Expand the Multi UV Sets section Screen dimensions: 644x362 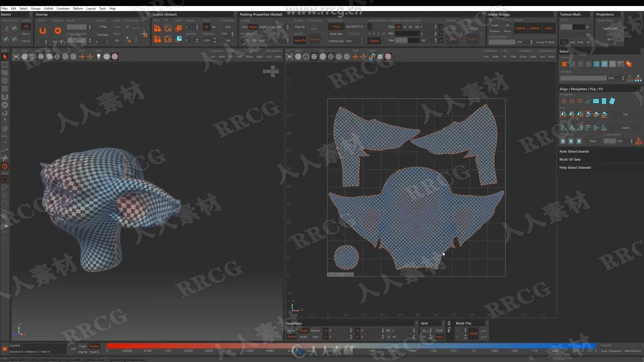tap(570, 160)
